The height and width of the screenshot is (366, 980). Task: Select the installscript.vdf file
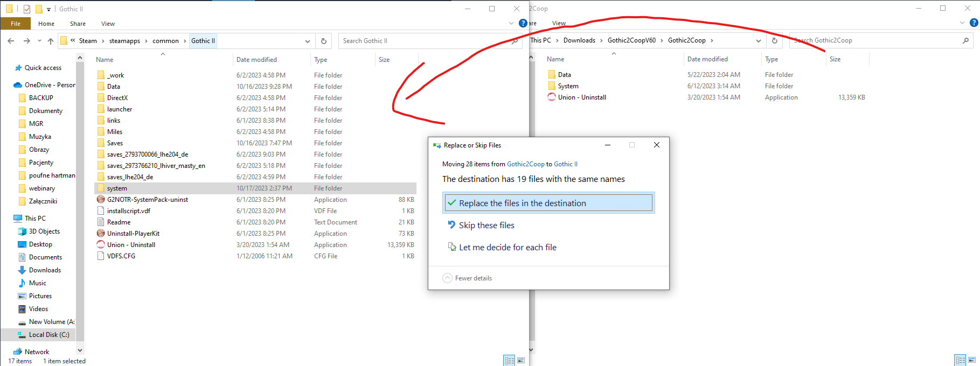[x=128, y=211]
